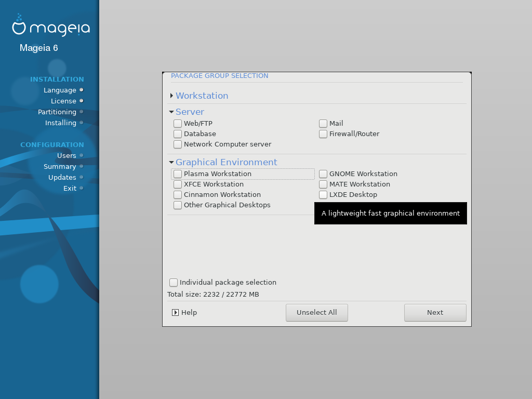Select Cinnamon Workstation checkbox
The height and width of the screenshot is (399, 532).
pos(178,195)
